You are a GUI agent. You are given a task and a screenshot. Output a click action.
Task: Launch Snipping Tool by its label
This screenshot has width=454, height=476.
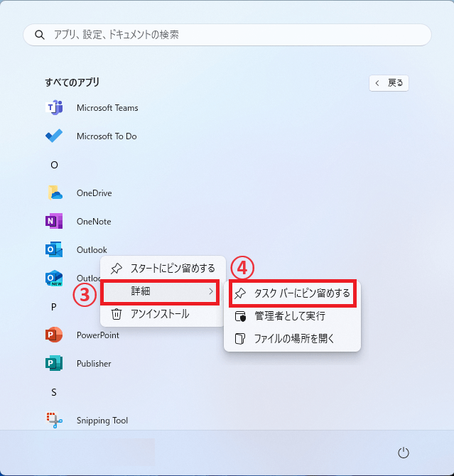102,421
